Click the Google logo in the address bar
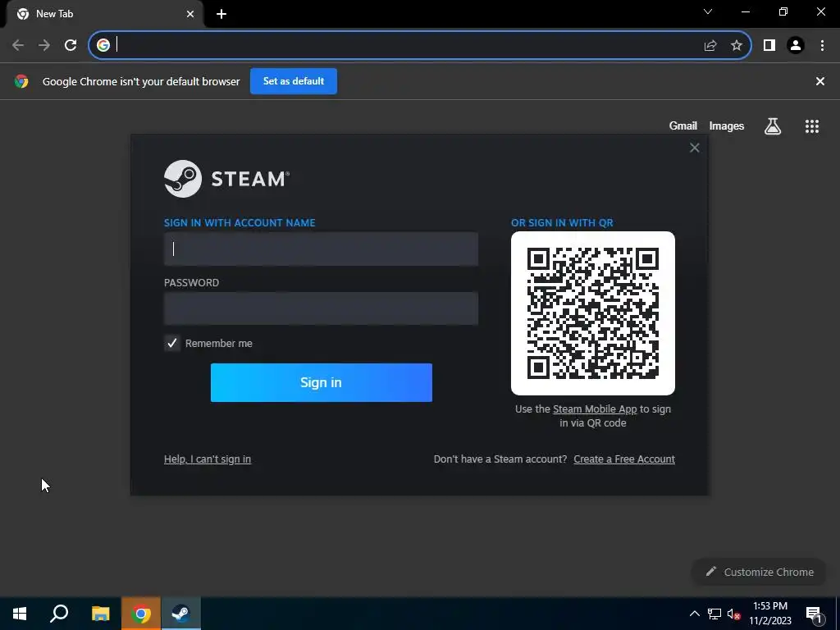The height and width of the screenshot is (630, 840). point(103,46)
